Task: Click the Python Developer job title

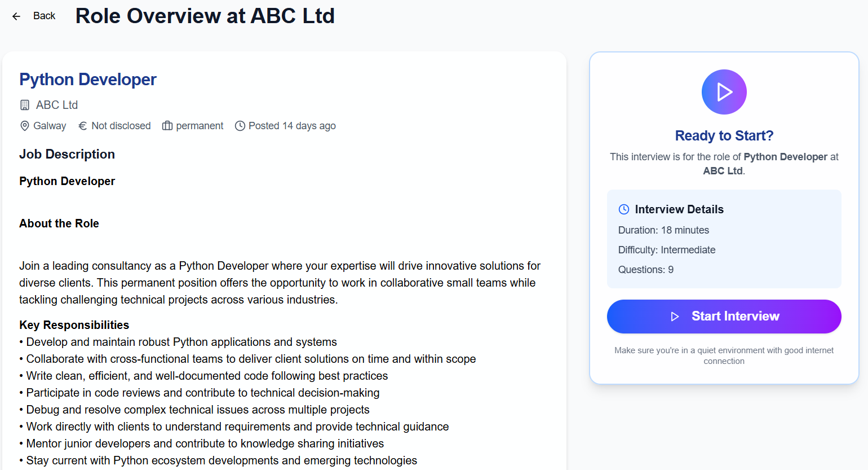Action: [87, 79]
